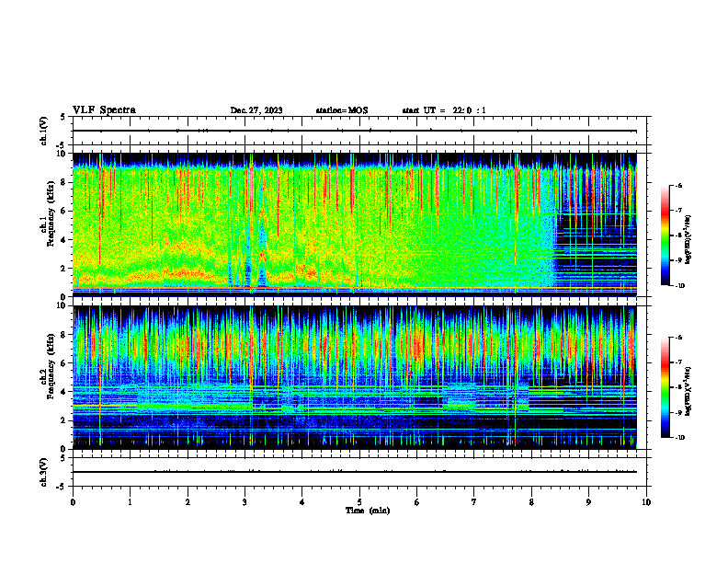Click the "Time (min)" axis title
This screenshot has height=563, width=728.
click(x=368, y=511)
